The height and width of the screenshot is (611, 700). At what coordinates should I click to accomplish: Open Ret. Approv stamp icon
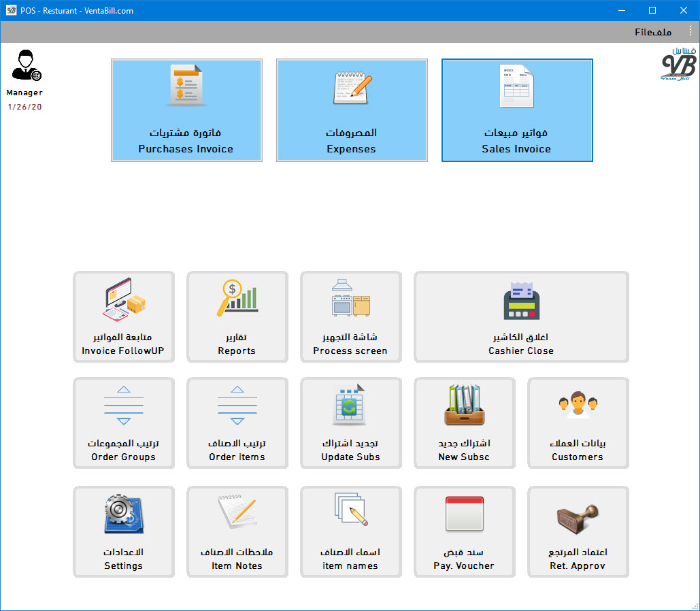click(x=578, y=519)
